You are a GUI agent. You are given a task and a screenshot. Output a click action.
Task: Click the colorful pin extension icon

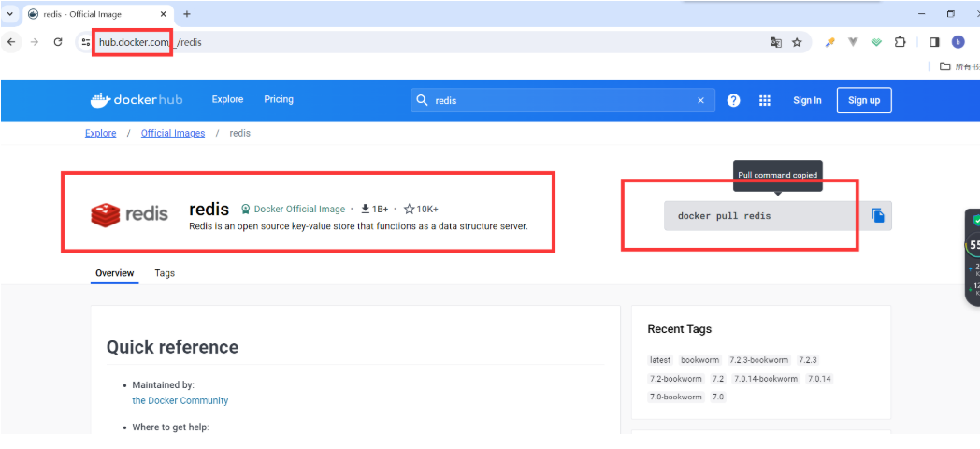point(830,42)
